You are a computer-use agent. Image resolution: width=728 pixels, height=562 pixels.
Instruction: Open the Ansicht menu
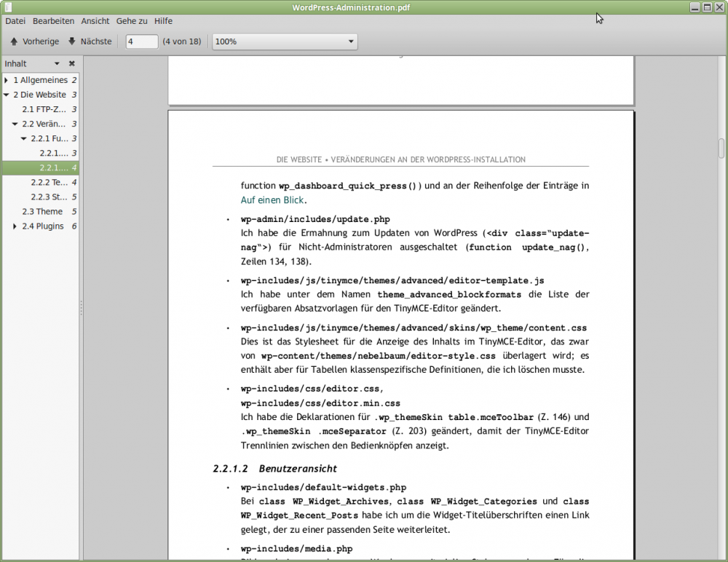point(95,21)
